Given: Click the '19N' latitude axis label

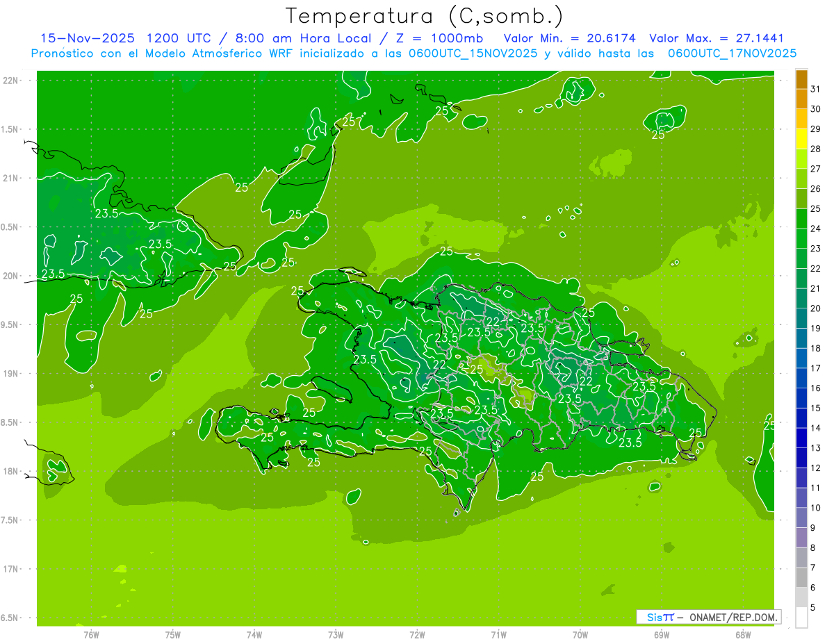Looking at the screenshot, I should (x=11, y=374).
